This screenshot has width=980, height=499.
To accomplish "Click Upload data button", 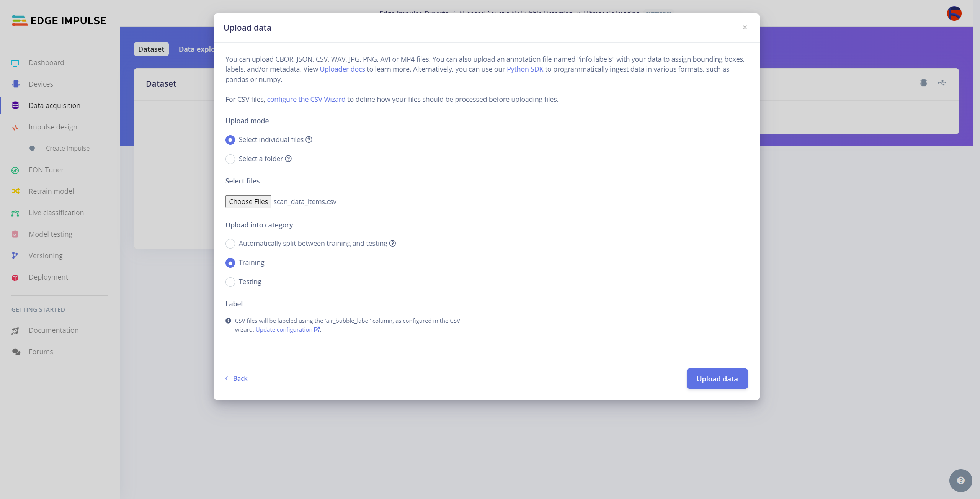I will point(717,378).
